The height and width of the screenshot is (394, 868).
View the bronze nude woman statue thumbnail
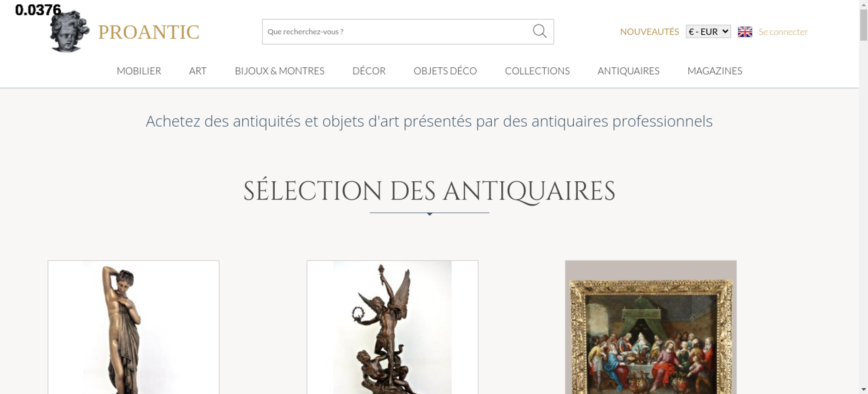133,327
